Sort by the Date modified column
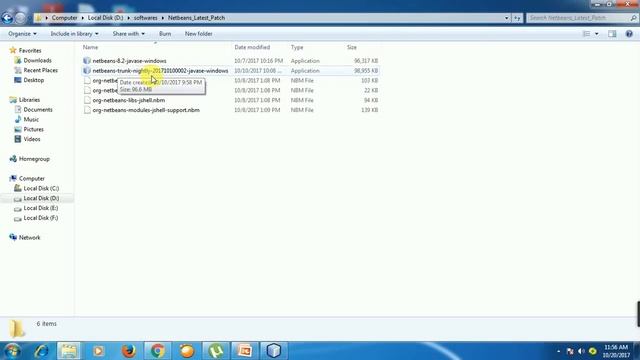The width and height of the screenshot is (640, 360). click(252, 47)
